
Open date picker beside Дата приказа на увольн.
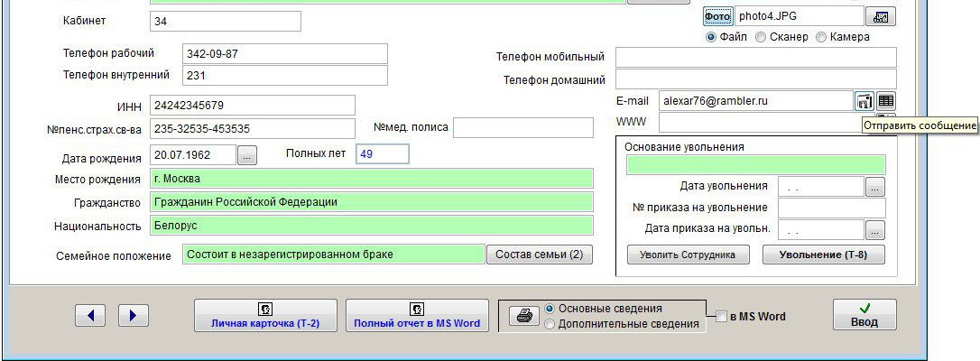click(x=875, y=230)
